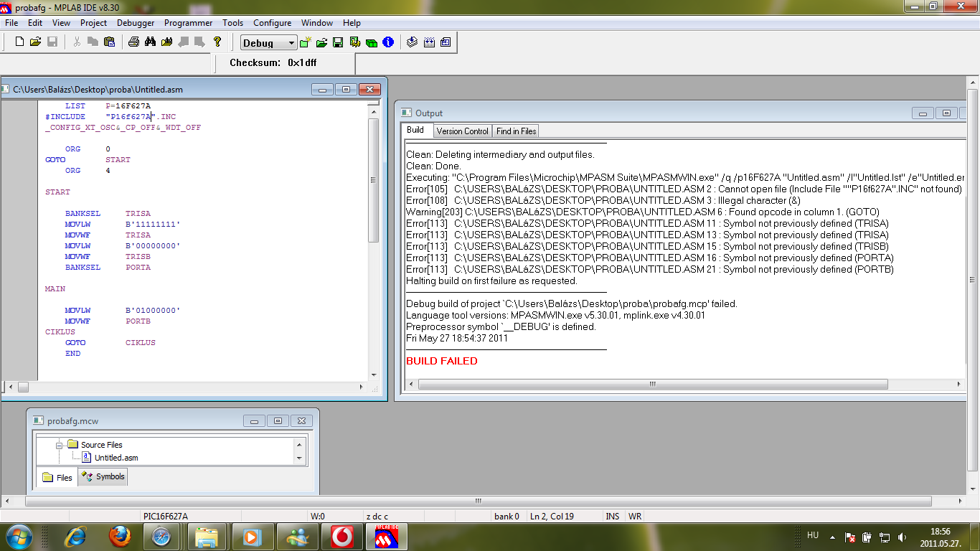
Task: Open the File menu
Action: click(11, 23)
